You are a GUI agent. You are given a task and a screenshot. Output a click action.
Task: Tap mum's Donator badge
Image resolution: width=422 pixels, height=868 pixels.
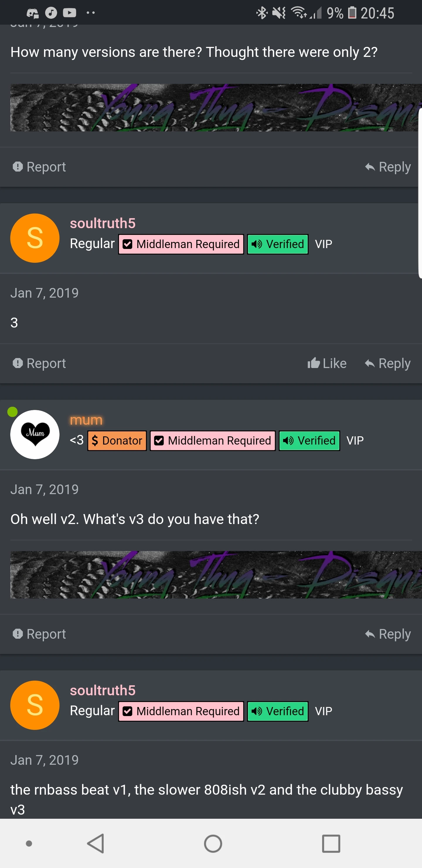click(x=117, y=440)
